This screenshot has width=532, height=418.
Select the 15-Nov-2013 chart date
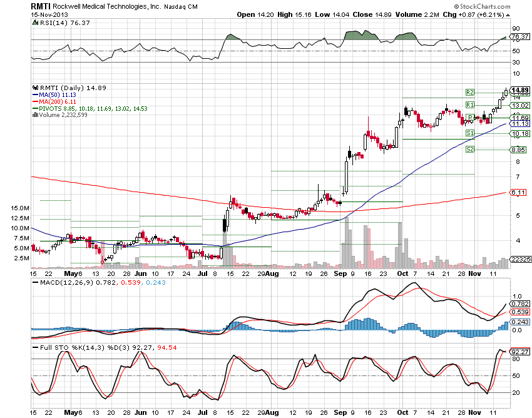pyautogui.click(x=49, y=14)
